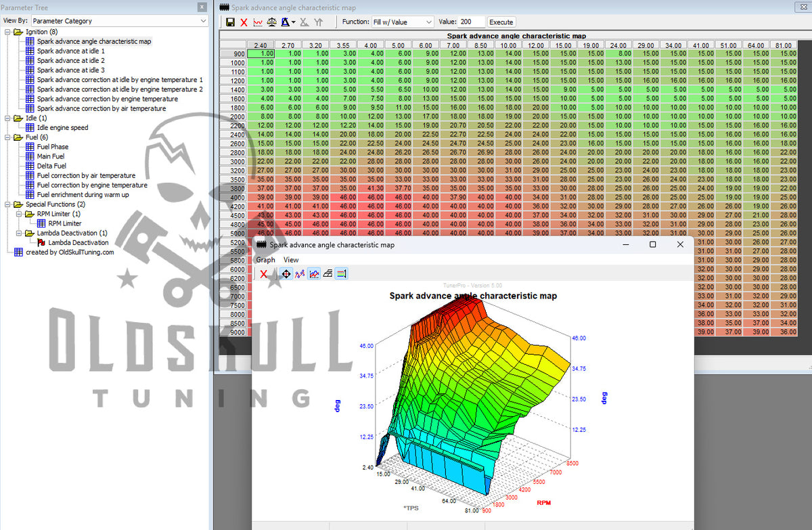This screenshot has height=530, width=812.
Task: Toggle the data points icon in the graph toolbar
Action: 300,274
